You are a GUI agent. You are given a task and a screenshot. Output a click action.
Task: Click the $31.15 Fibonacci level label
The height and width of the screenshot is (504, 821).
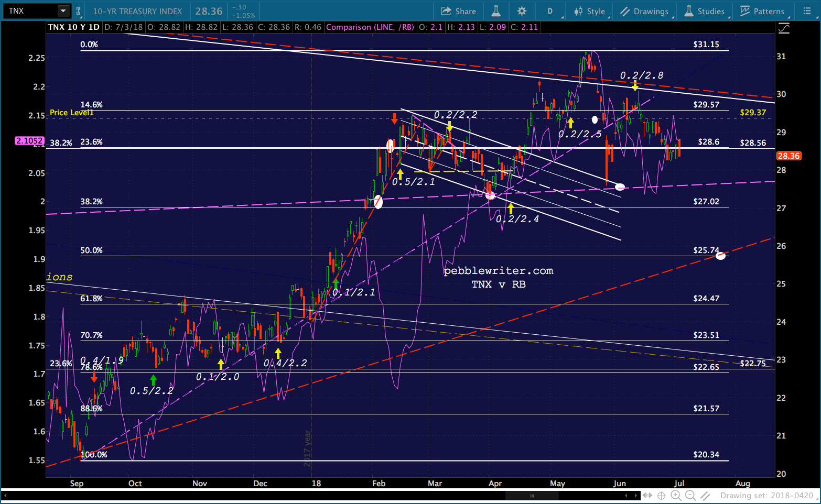click(706, 45)
